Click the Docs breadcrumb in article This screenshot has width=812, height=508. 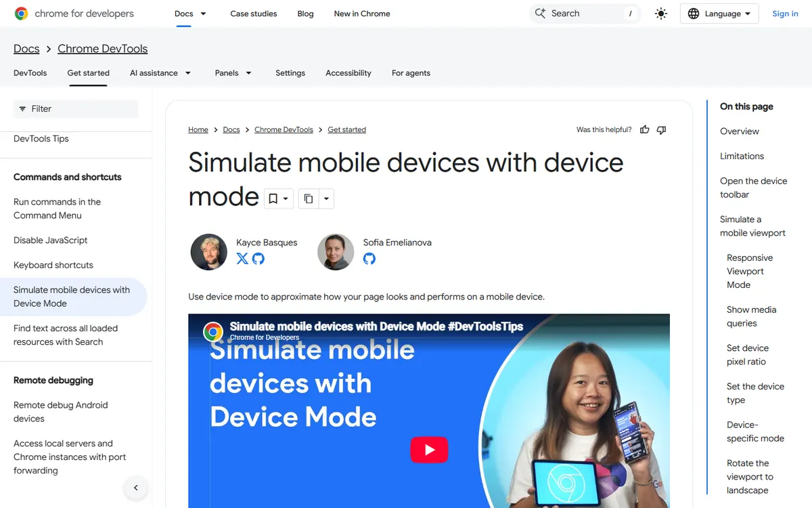231,129
